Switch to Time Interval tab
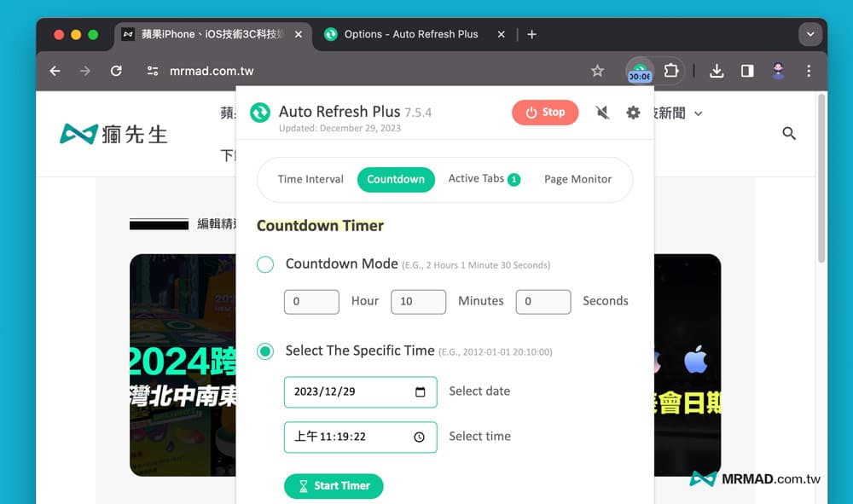853x504 pixels. click(310, 179)
